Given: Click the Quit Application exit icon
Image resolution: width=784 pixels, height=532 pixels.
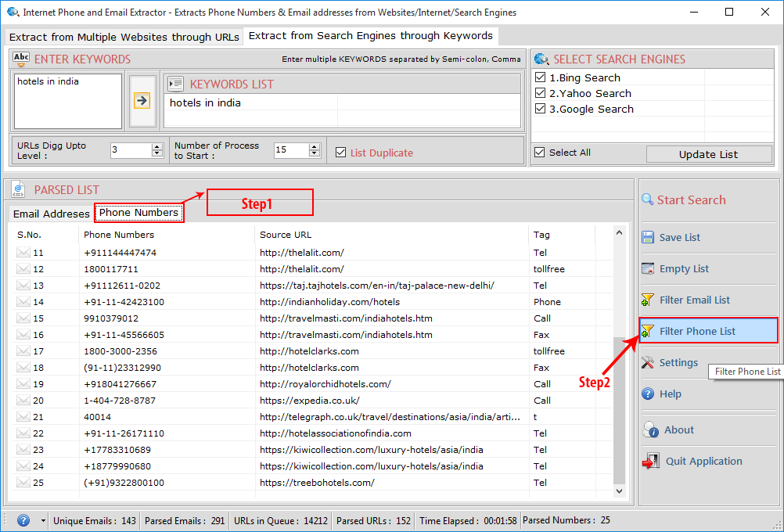Looking at the screenshot, I should click(651, 461).
